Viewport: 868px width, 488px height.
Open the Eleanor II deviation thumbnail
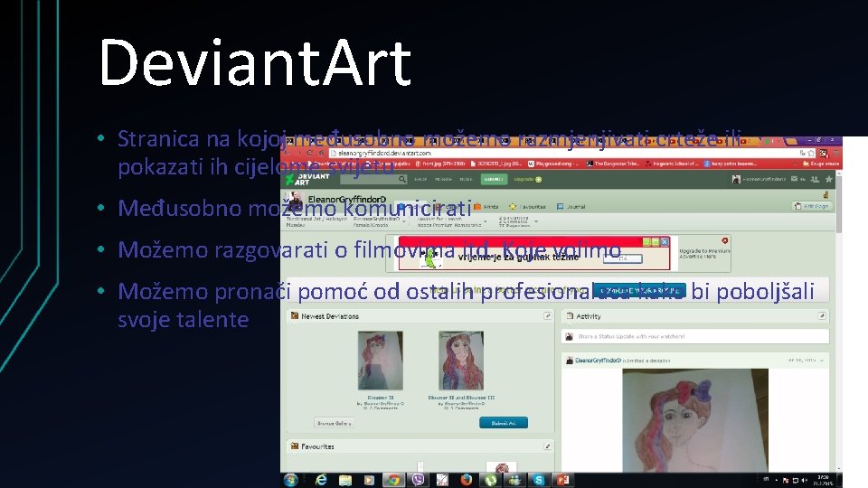click(x=381, y=361)
